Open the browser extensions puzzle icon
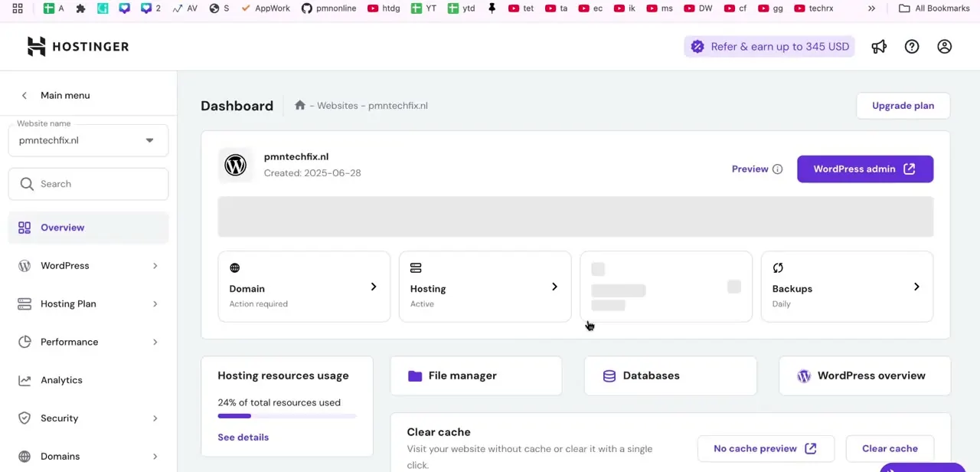 (80, 8)
